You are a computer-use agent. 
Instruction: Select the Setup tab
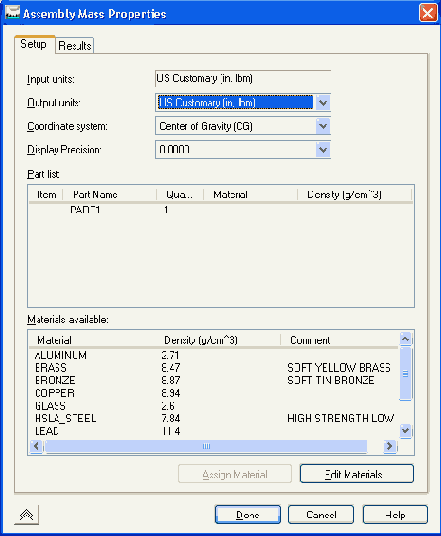click(x=34, y=44)
